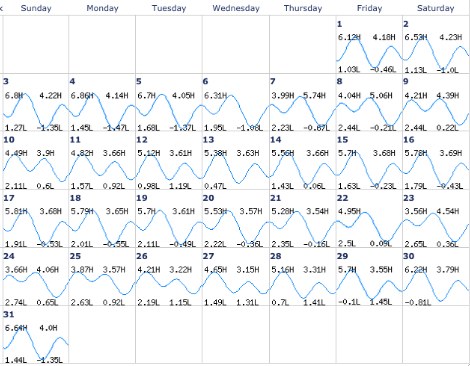This screenshot has height=366, width=470.
Task: Open day 30 tide chart
Action: tap(436, 277)
